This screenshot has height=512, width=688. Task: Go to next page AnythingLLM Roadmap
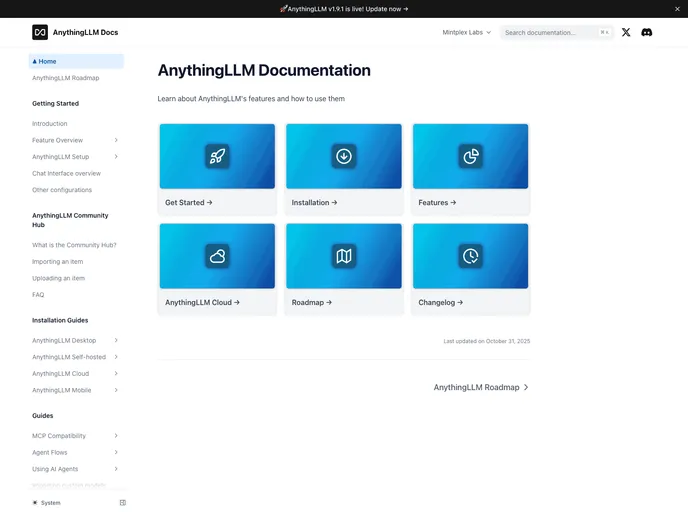tap(481, 387)
